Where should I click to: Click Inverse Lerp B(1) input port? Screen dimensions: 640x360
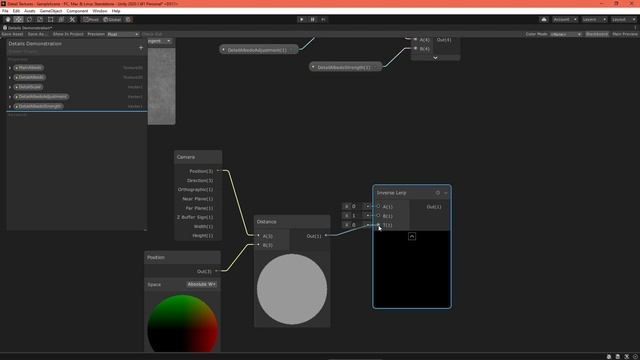click(x=378, y=216)
